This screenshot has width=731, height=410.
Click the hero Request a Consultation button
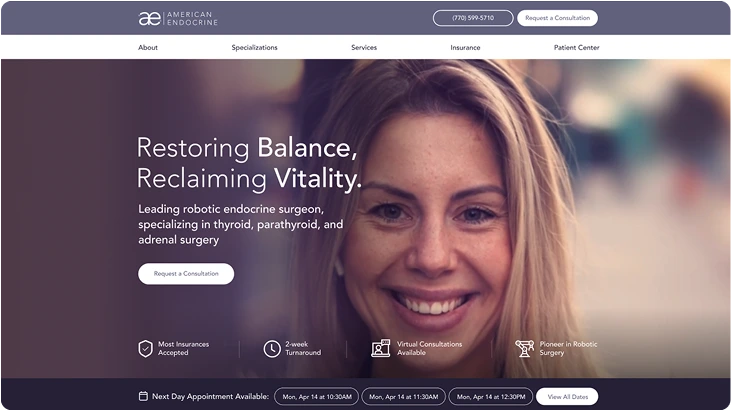pyautogui.click(x=186, y=274)
